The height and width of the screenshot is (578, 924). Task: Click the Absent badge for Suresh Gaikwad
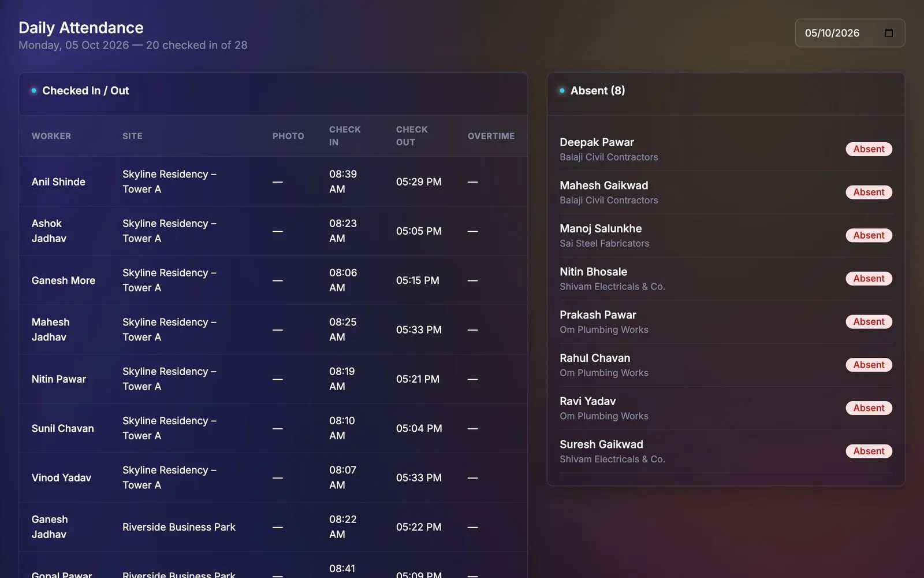(x=869, y=451)
